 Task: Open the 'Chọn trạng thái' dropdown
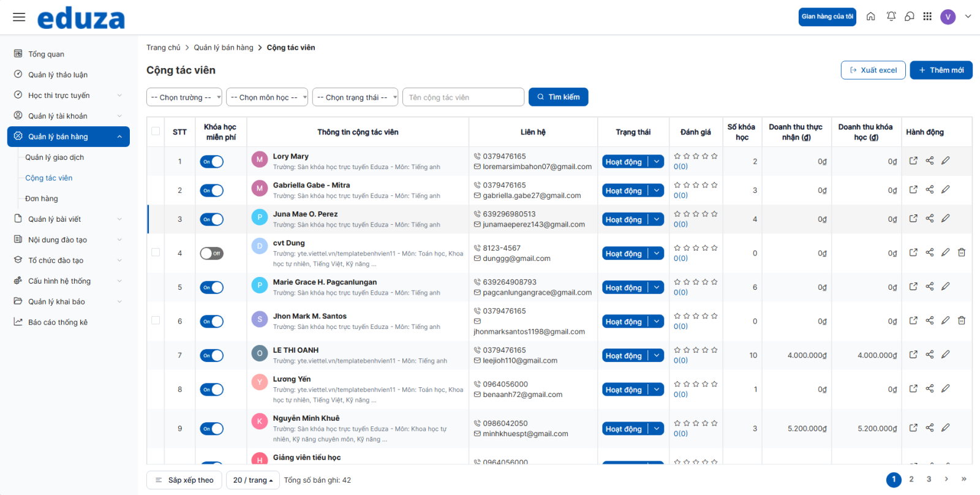[355, 97]
